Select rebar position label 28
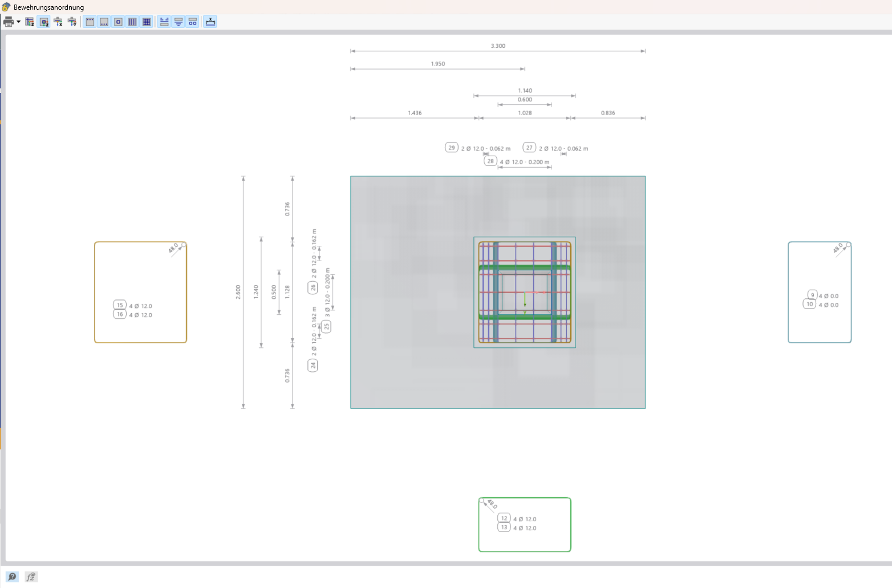Screen dimensions: 892x588 pos(490,161)
